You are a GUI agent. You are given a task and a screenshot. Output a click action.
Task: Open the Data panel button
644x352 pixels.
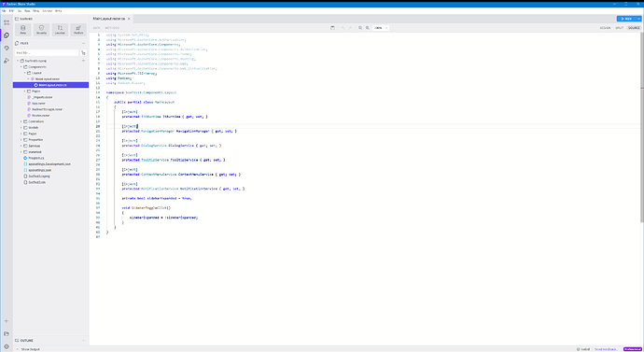tap(23, 30)
